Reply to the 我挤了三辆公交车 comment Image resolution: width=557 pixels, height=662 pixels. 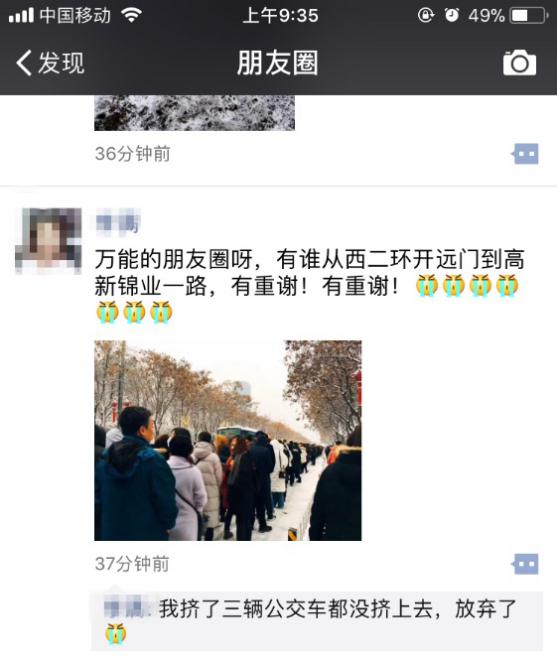pyautogui.click(x=317, y=621)
